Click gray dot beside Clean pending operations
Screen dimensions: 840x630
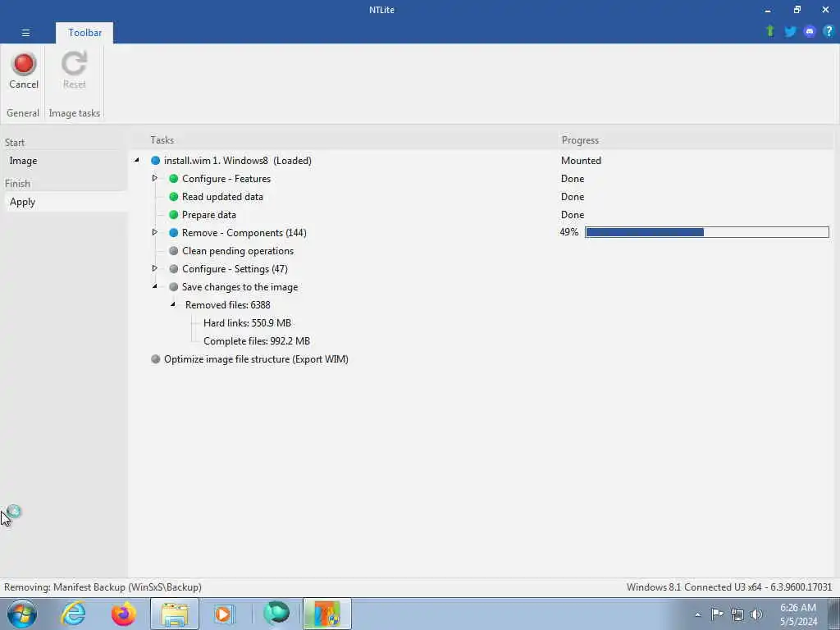pos(174,251)
